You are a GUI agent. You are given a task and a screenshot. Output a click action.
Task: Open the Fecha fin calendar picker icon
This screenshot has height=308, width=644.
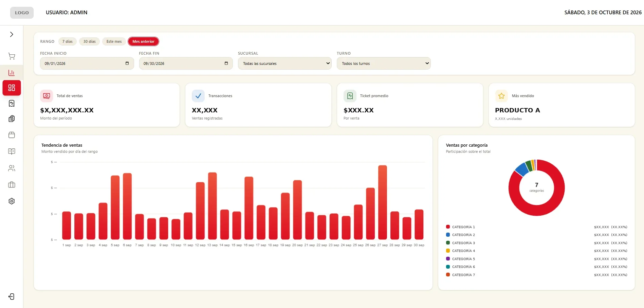click(226, 64)
